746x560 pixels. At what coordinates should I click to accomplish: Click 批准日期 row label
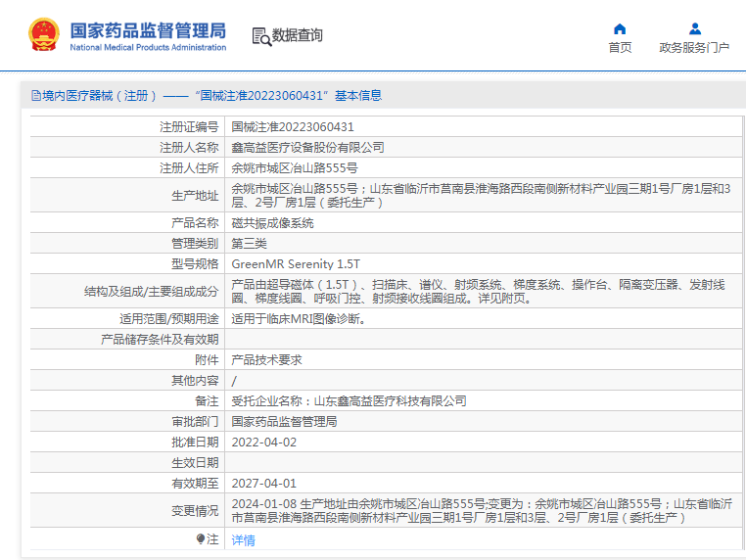[x=195, y=442]
